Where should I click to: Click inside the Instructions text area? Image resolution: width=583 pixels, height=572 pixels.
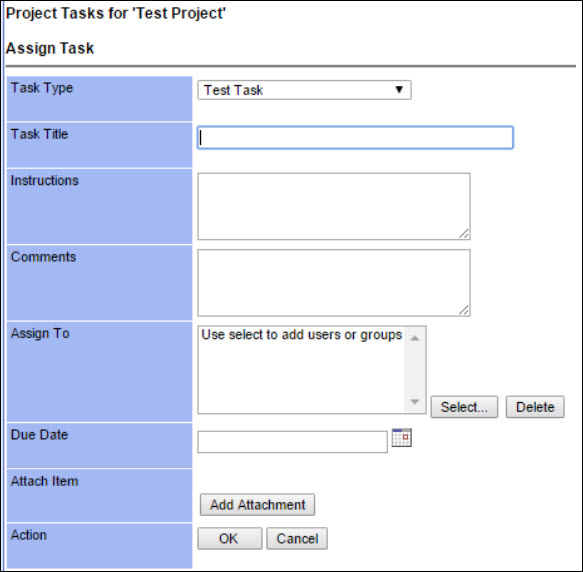click(x=334, y=206)
